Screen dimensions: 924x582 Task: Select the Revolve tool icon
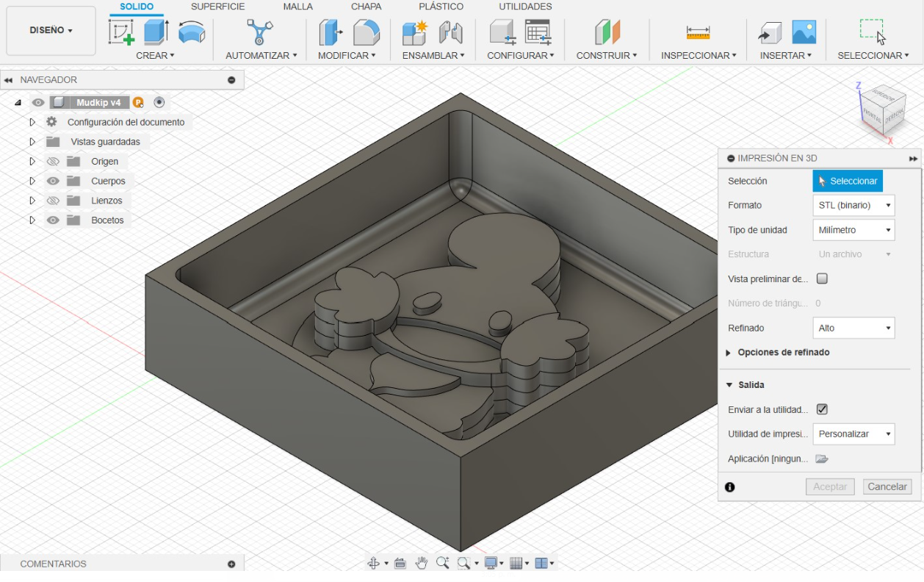[192, 32]
